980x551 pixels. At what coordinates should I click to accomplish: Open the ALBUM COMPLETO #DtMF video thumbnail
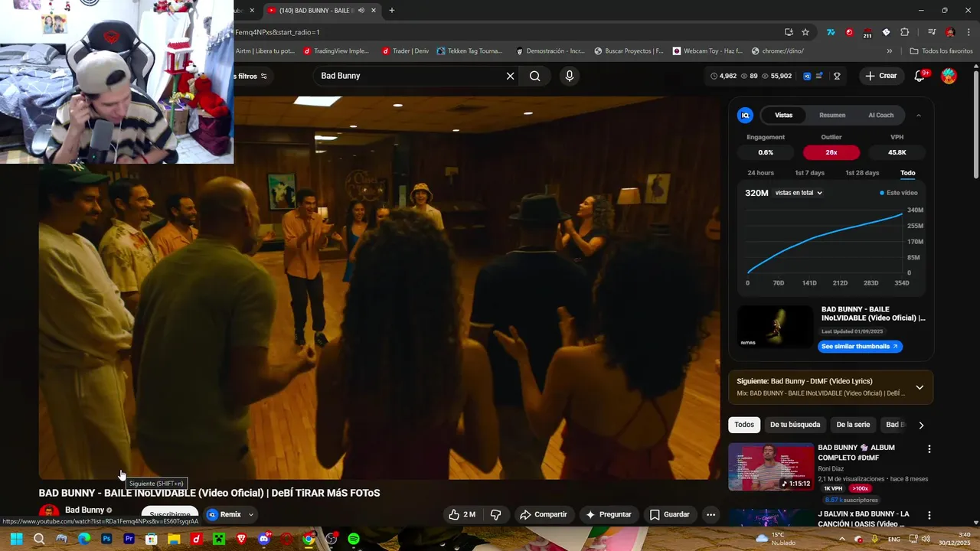[771, 467]
